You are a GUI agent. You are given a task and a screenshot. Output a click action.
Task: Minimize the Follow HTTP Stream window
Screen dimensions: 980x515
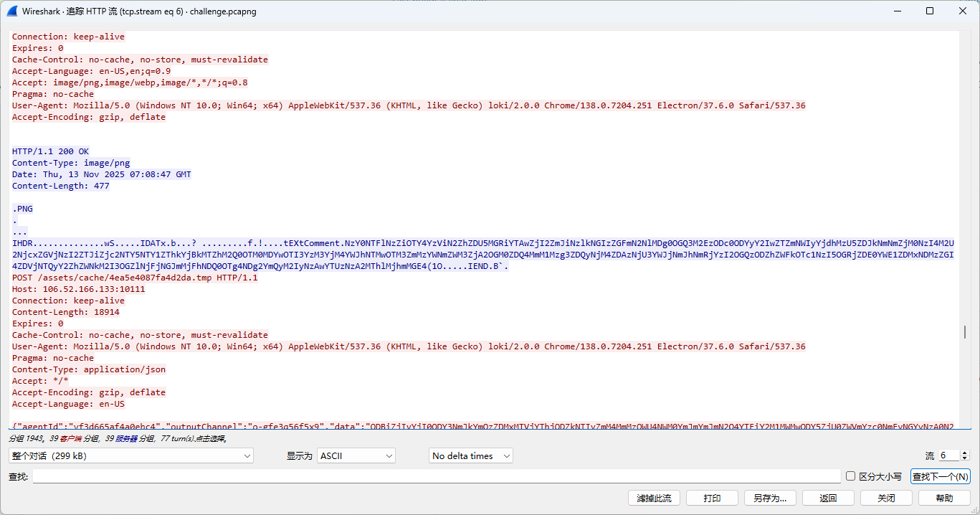point(896,11)
